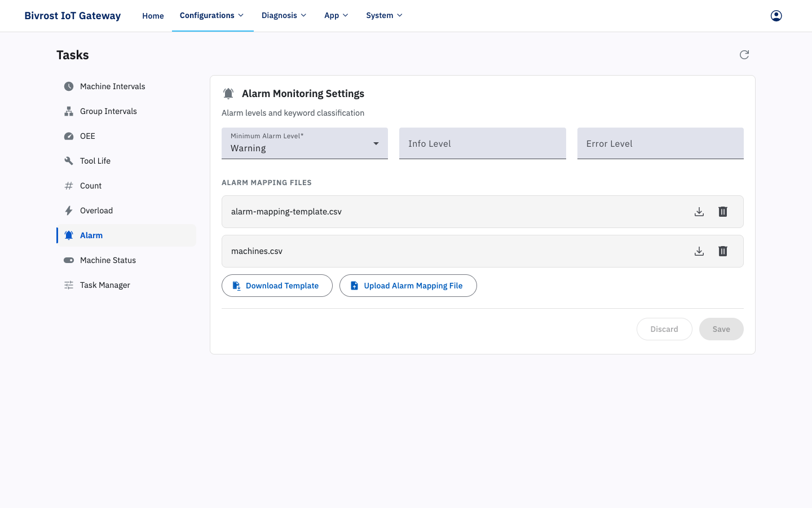The width and height of the screenshot is (812, 508).
Task: Click the Tasks page heading
Action: [x=73, y=55]
